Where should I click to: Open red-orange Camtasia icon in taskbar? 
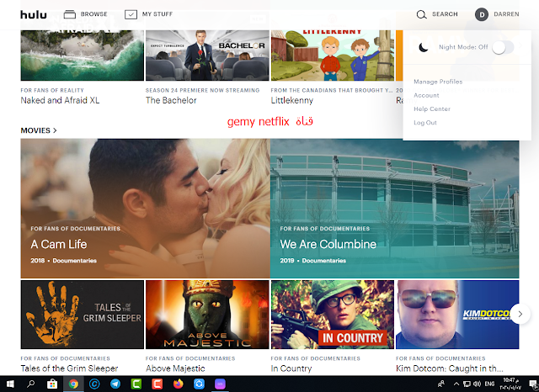tap(157, 384)
